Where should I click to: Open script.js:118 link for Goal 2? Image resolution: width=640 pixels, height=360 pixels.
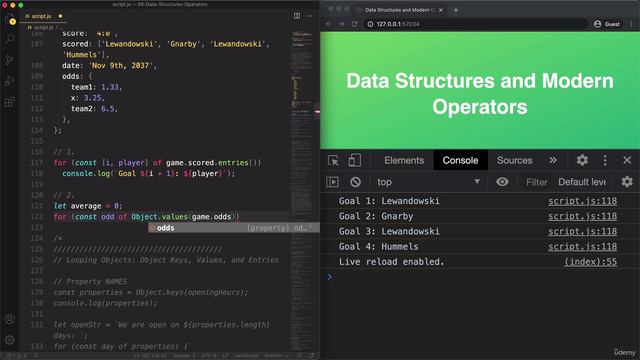(x=582, y=216)
